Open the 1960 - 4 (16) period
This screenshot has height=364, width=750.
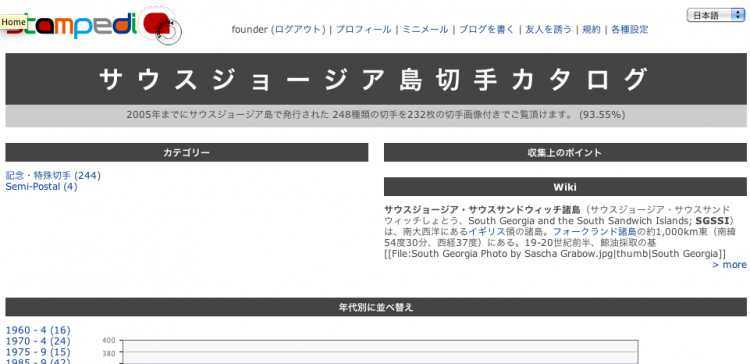coord(38,330)
